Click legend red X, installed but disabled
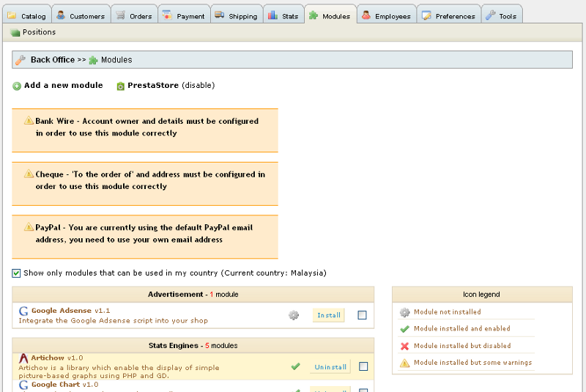The image size is (586, 392). [405, 346]
